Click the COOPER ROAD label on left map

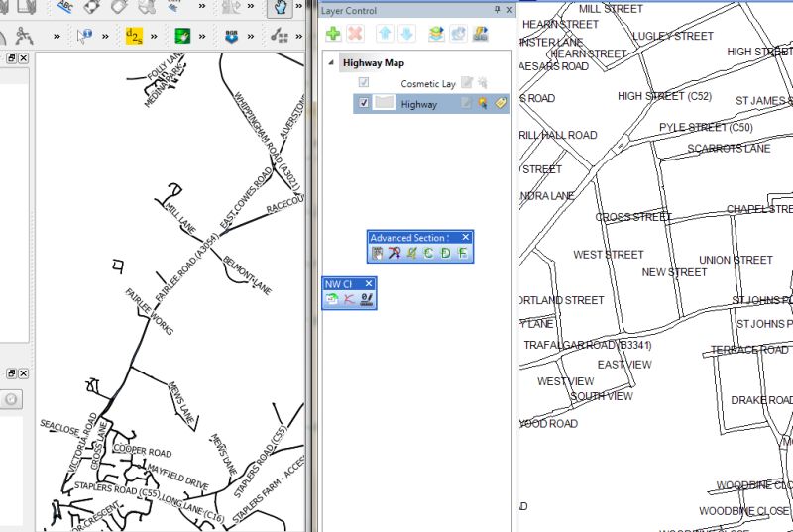[x=143, y=450]
